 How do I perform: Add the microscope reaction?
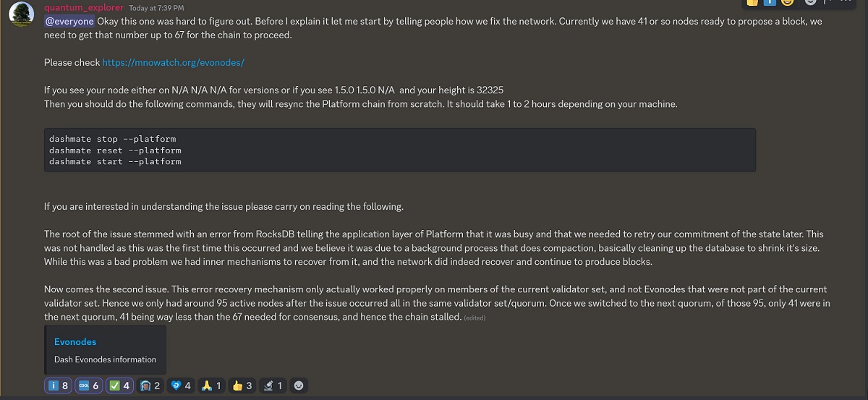pos(273,386)
